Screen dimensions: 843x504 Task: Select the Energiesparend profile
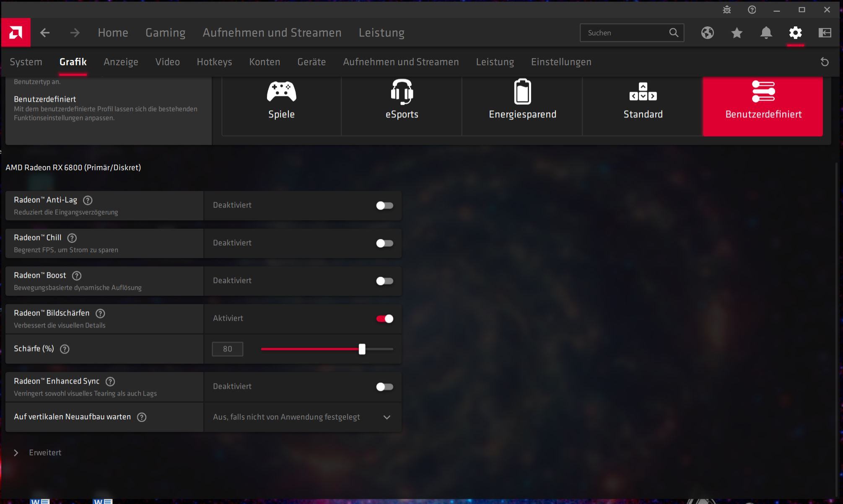[x=522, y=105]
